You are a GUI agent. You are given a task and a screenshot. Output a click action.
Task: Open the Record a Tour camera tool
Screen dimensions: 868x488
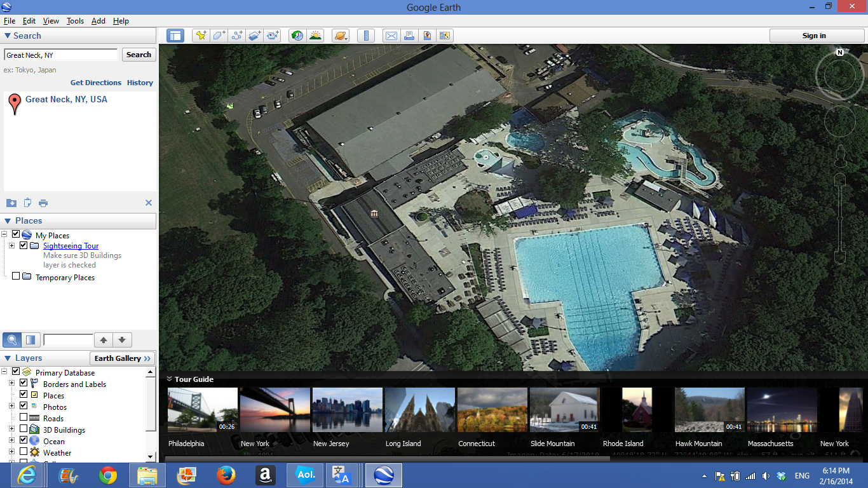point(273,36)
